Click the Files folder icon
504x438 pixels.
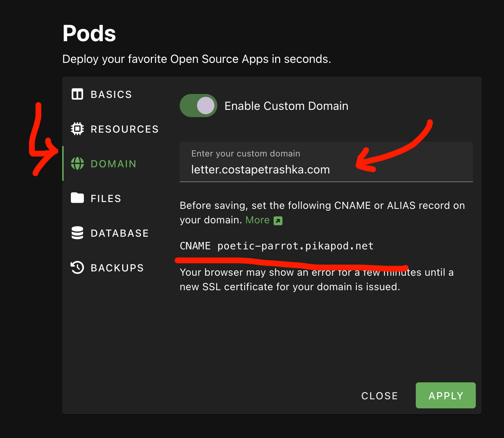(x=77, y=198)
